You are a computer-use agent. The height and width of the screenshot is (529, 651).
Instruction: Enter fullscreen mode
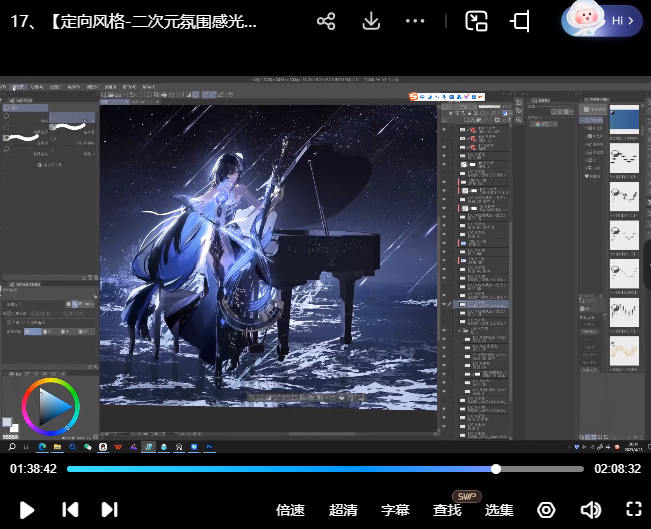tap(632, 509)
